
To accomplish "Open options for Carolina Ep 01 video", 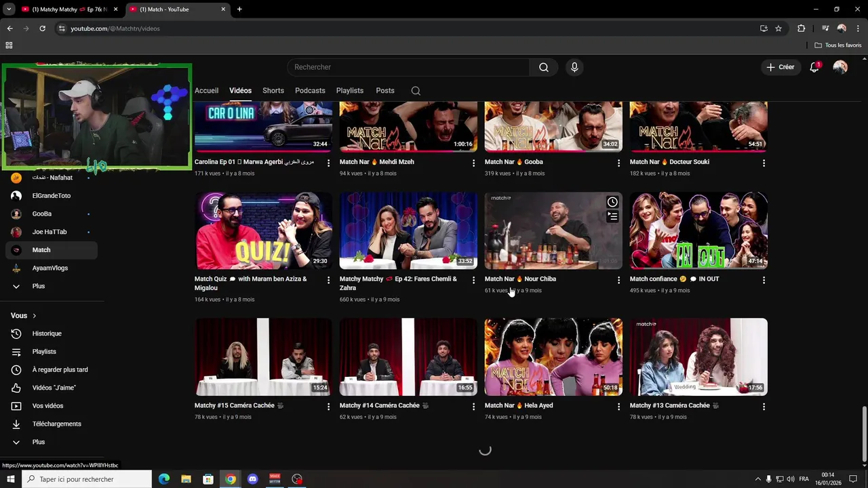I will coord(328,163).
